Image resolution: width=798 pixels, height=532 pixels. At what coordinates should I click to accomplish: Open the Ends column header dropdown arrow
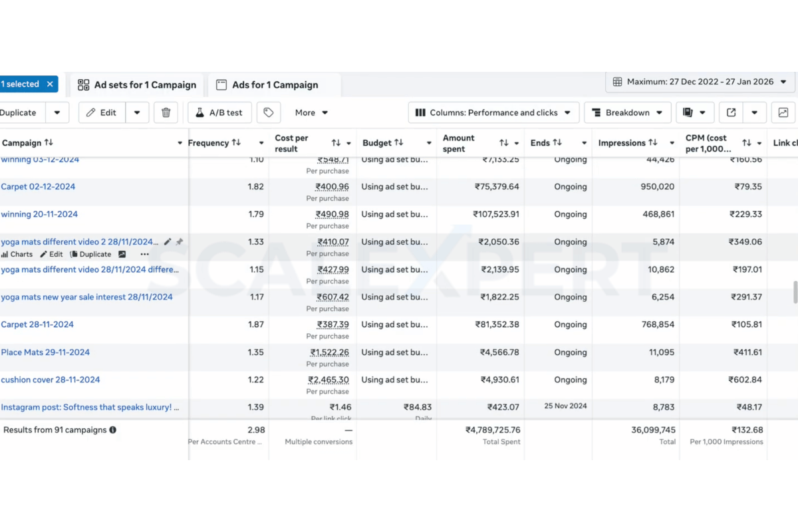[585, 143]
